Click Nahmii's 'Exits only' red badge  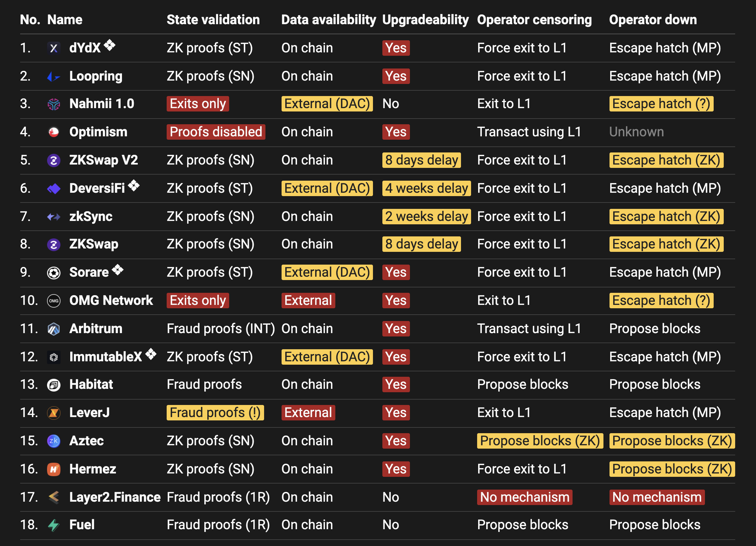198,104
